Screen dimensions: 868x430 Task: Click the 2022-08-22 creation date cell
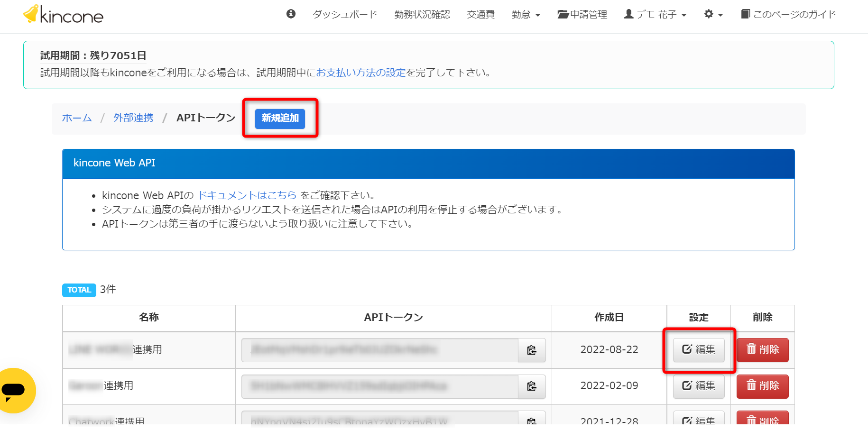point(609,350)
